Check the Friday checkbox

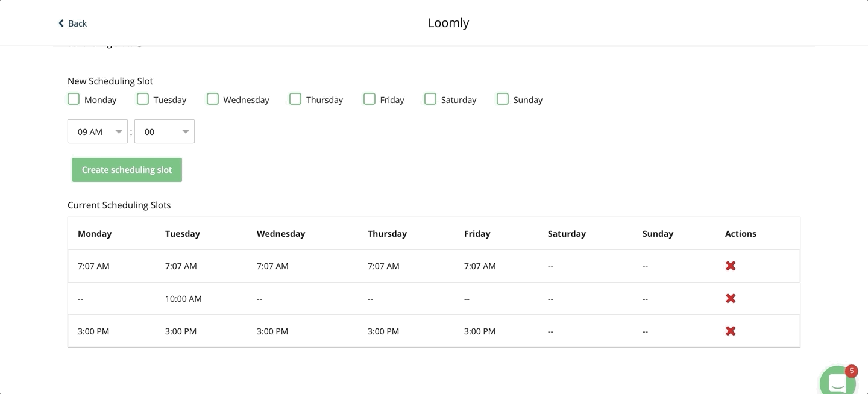click(369, 98)
